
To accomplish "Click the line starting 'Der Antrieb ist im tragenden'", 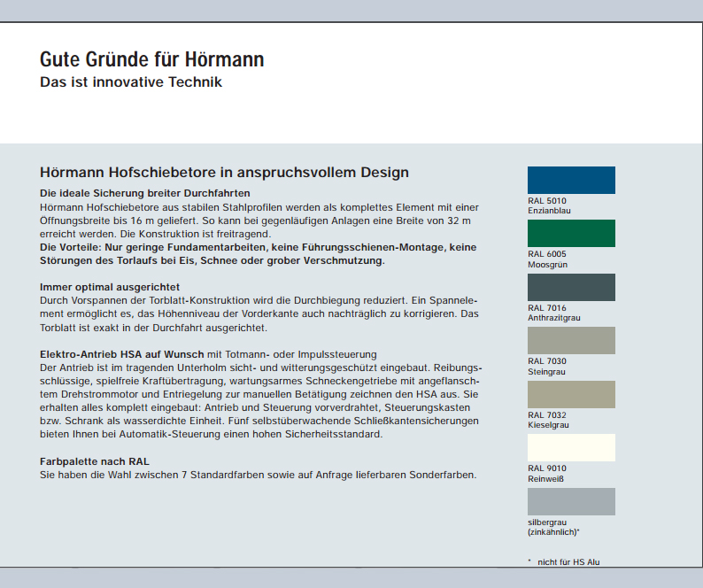I will (261, 367).
